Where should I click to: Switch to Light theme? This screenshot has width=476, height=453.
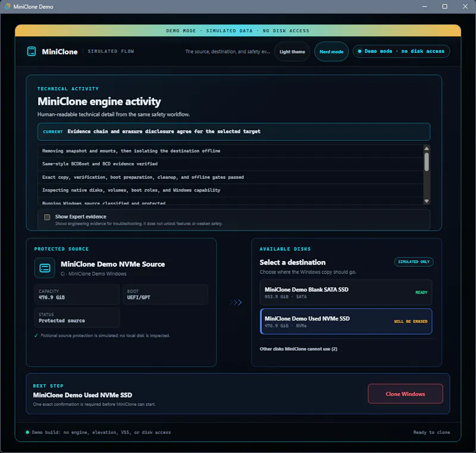(x=292, y=52)
